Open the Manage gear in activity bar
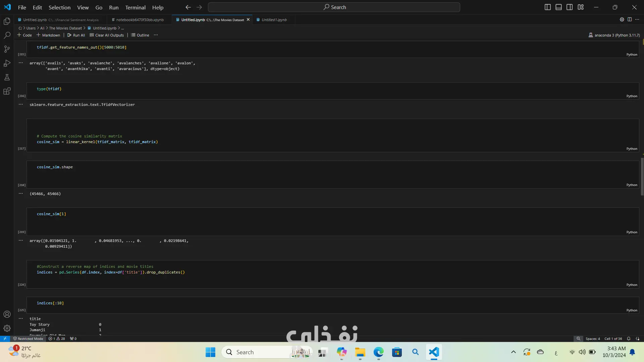This screenshot has height=362, width=644. [x=7, y=328]
